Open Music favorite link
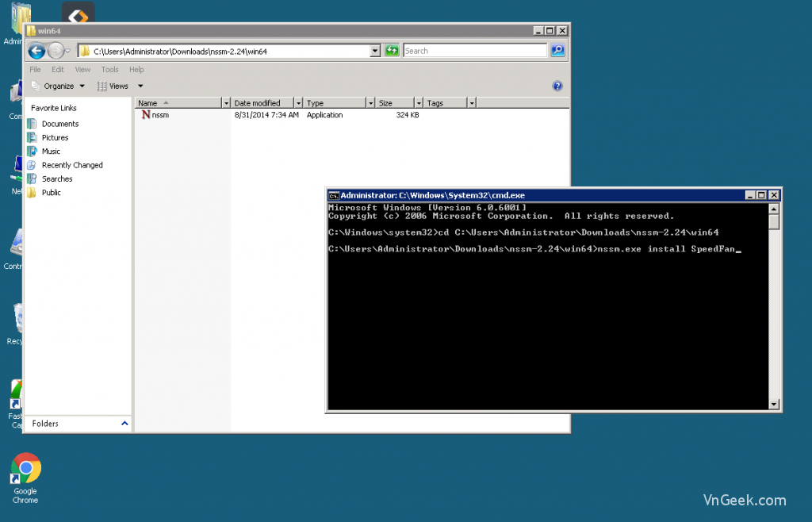This screenshot has width=812, height=522. tap(51, 152)
